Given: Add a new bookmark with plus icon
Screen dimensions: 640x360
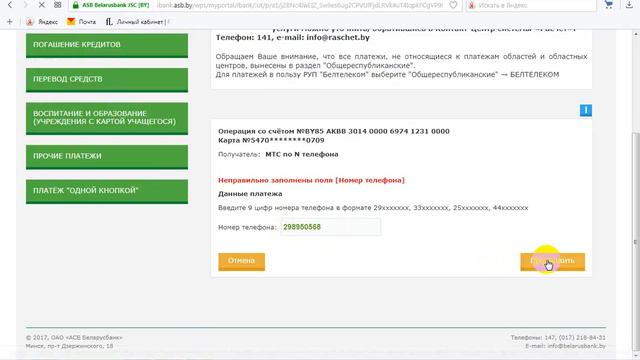Looking at the screenshot, I should (9, 22).
